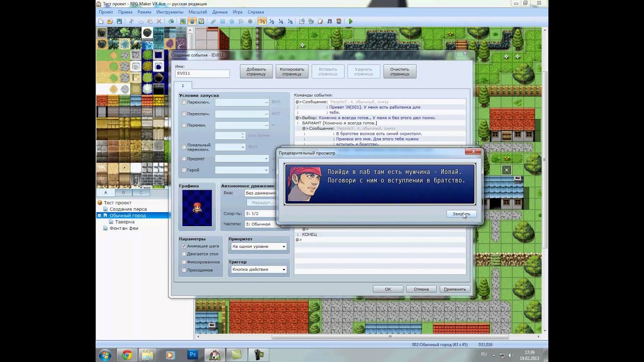Select the Таверна map in tree
This screenshot has width=644, height=362.
coord(125,222)
